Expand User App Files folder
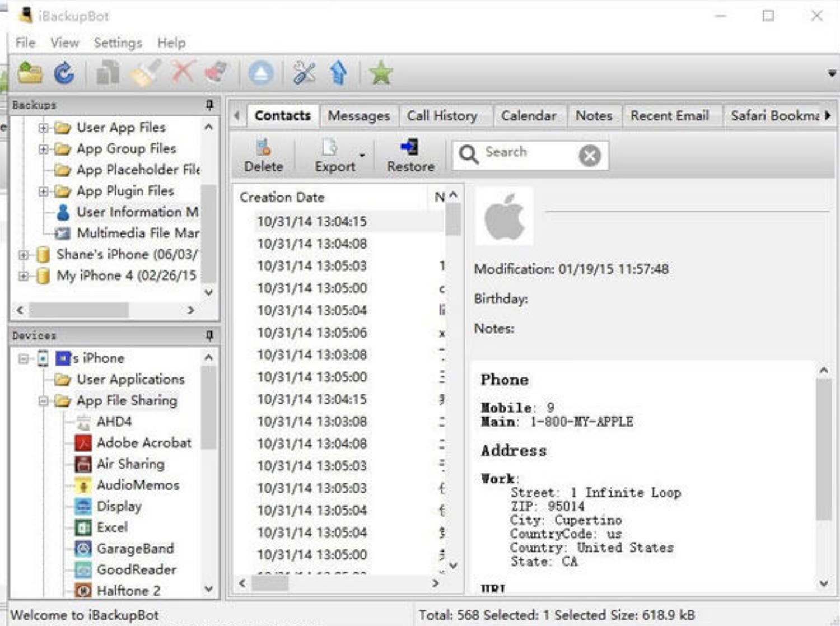 point(43,128)
